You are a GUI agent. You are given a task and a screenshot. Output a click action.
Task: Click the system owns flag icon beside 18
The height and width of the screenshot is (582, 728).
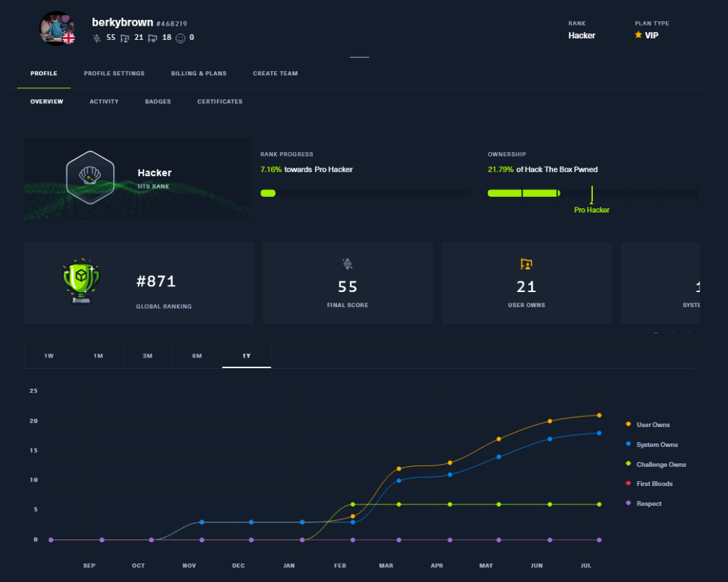coord(152,38)
